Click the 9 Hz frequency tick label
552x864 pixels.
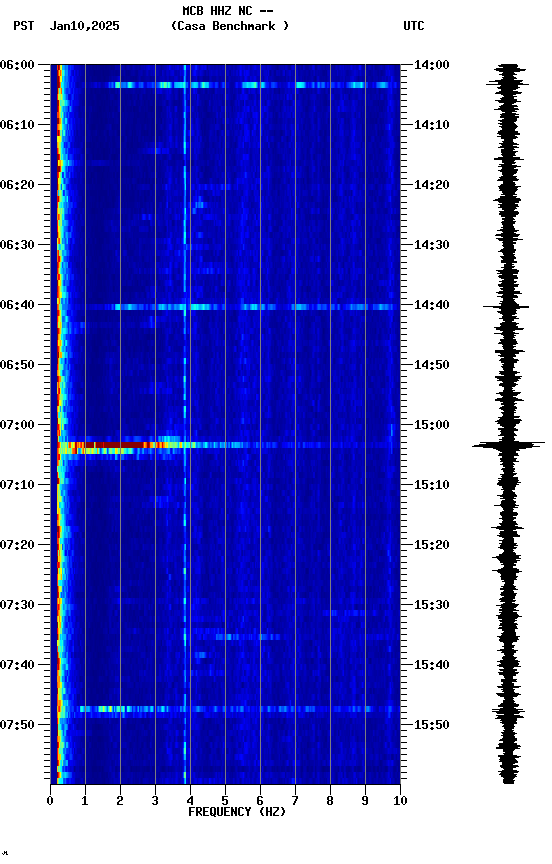tap(365, 801)
